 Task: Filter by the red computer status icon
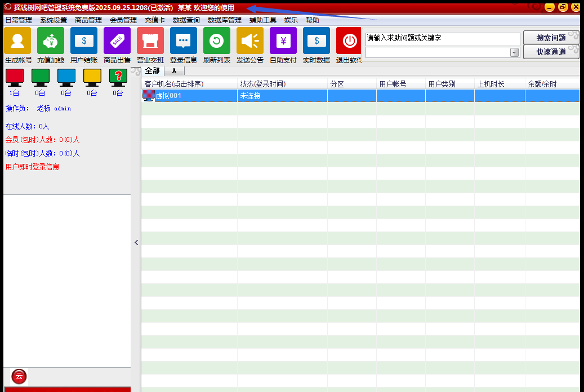coord(15,77)
